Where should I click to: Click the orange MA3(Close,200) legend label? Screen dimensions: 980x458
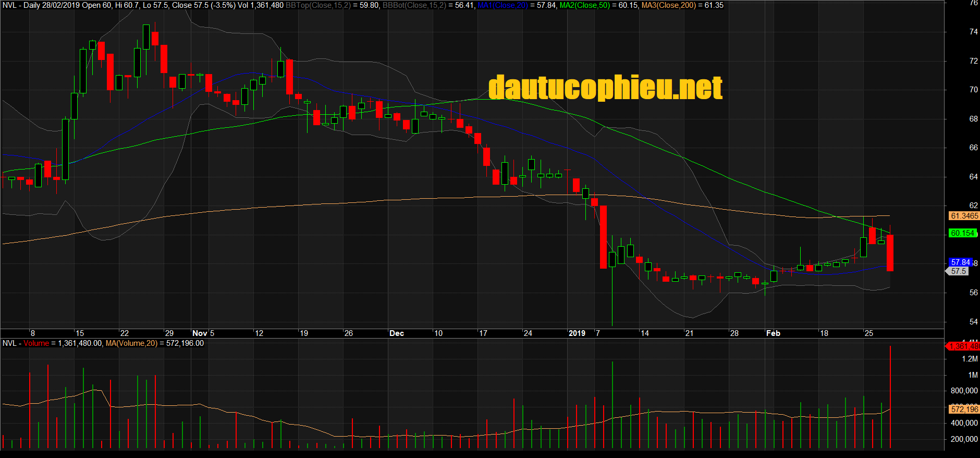pyautogui.click(x=668, y=5)
